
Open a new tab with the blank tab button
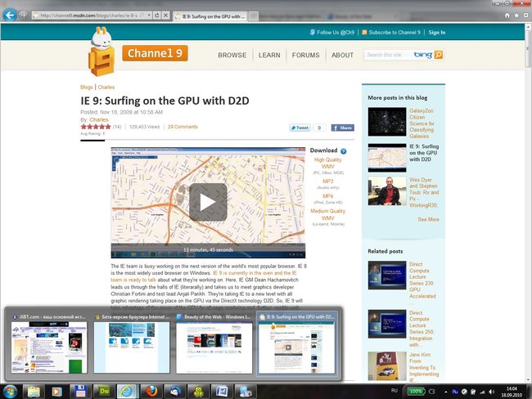[253, 16]
